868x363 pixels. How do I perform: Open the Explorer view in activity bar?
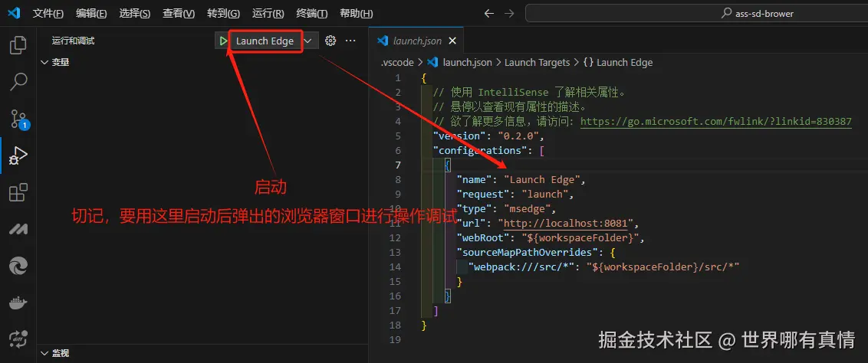point(18,44)
